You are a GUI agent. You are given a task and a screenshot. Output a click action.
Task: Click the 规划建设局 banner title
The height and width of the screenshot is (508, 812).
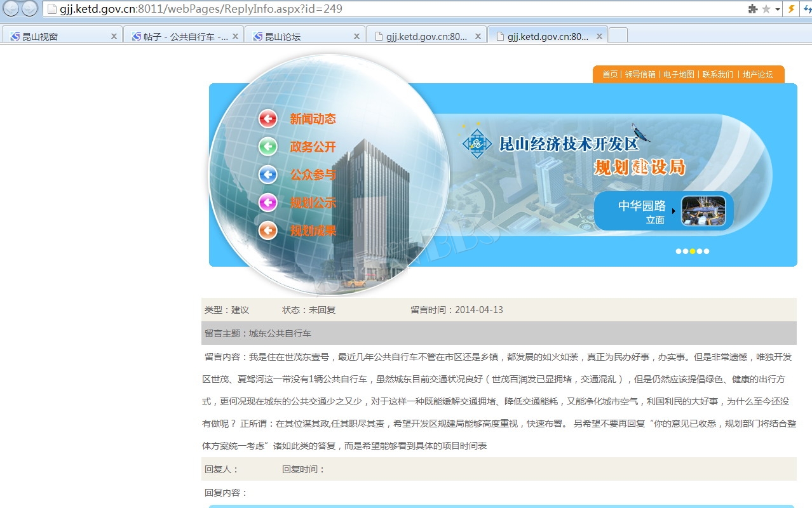point(640,168)
